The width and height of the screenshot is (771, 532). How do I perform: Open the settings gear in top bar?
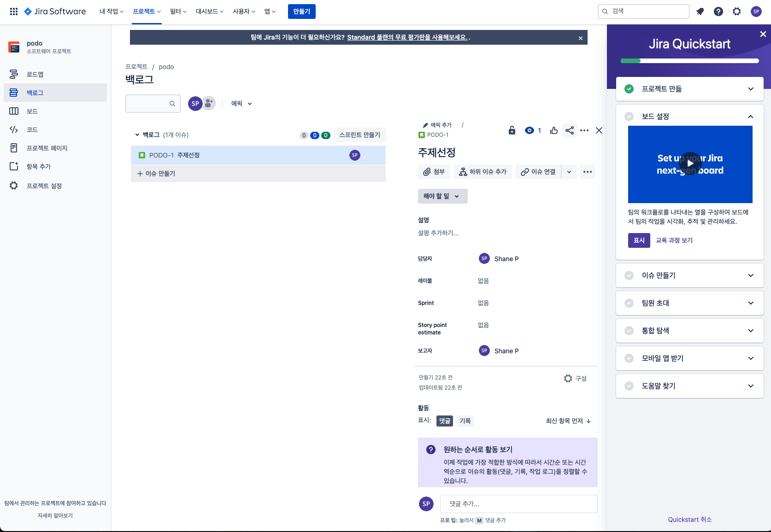pyautogui.click(x=737, y=12)
